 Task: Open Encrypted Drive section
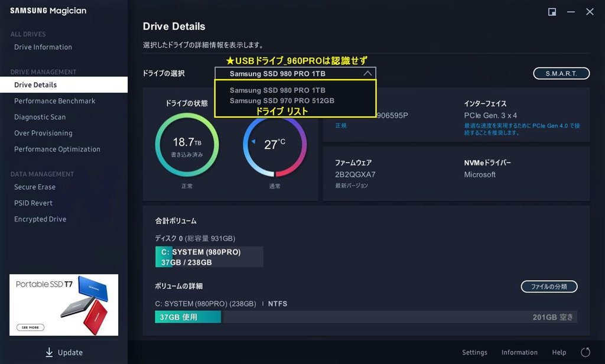pos(40,219)
